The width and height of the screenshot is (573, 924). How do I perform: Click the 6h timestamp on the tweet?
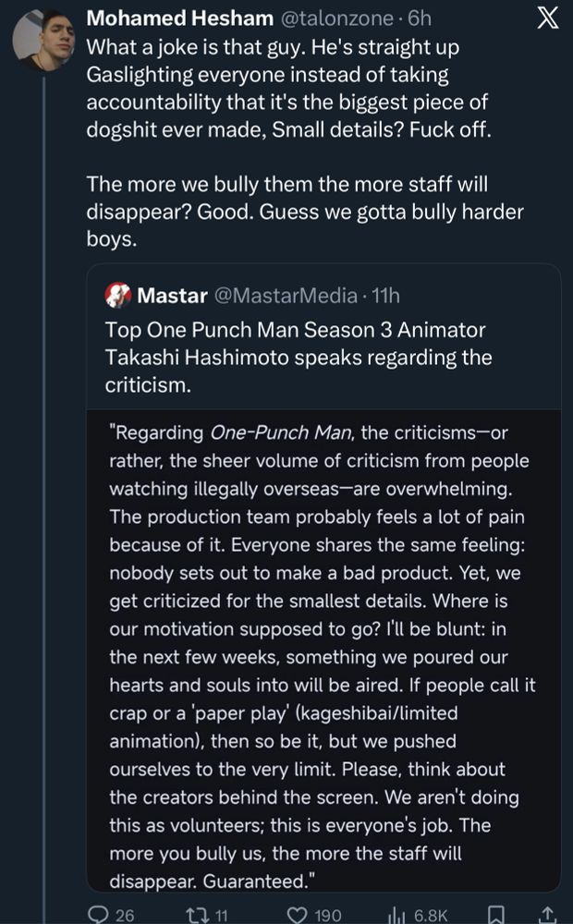point(420,18)
